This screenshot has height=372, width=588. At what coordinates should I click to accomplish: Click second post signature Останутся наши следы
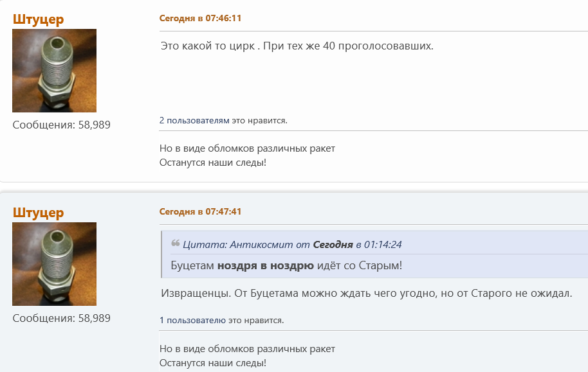point(213,362)
